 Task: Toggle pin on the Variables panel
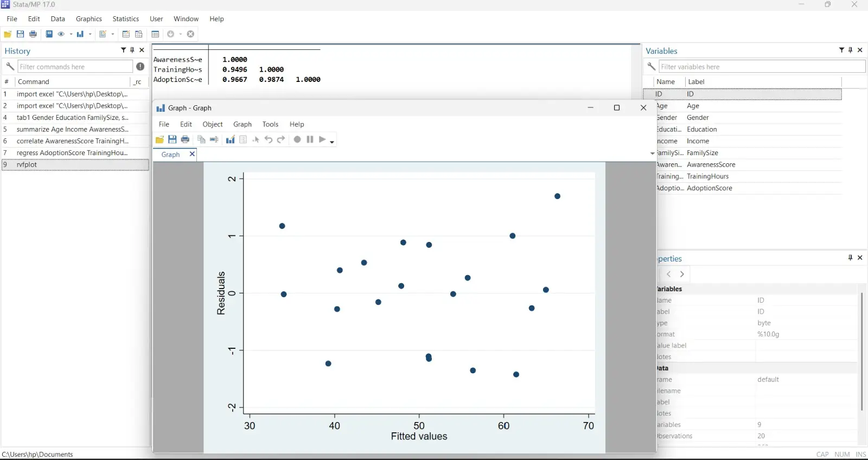(851, 50)
